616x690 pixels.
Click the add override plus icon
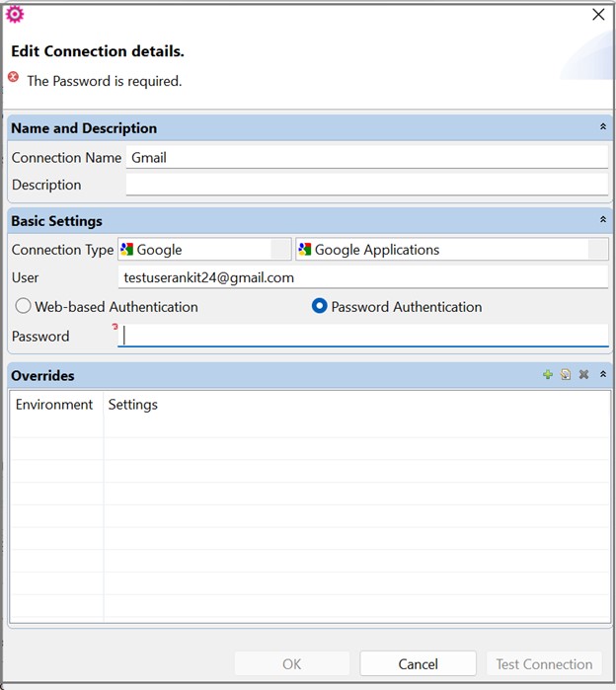click(548, 374)
